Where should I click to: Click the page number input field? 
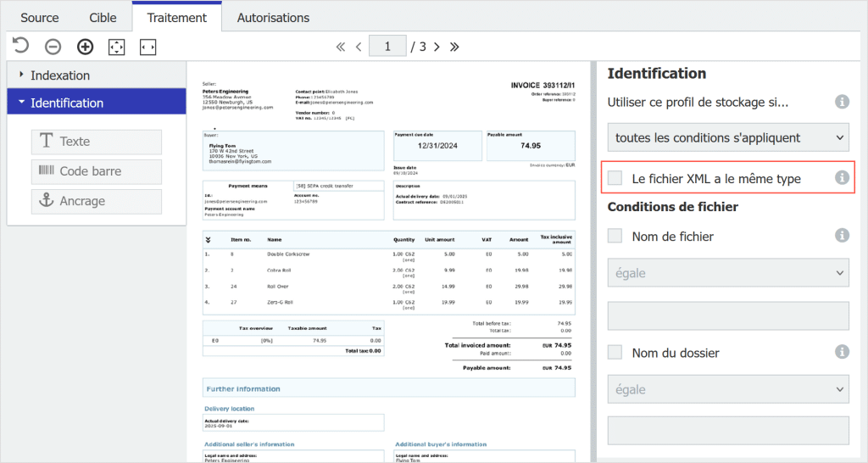[x=387, y=47]
